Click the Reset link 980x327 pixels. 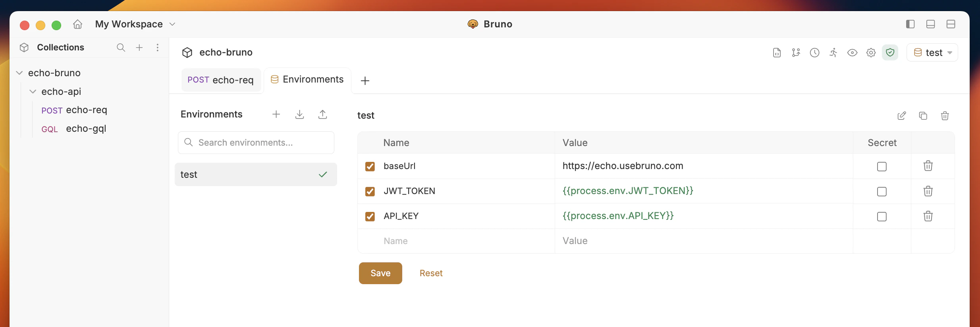click(x=431, y=273)
